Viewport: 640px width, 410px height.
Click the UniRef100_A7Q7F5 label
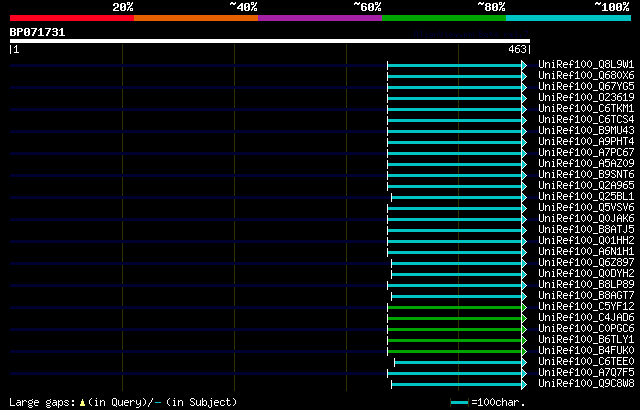(x=586, y=373)
